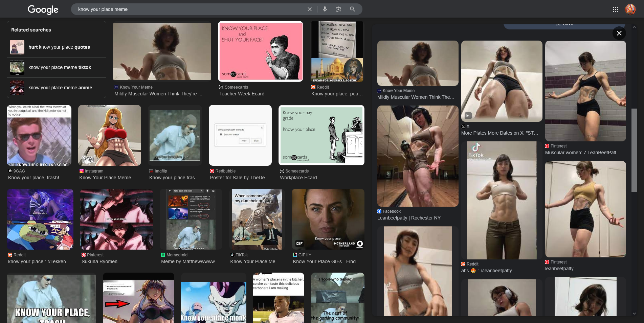The width and height of the screenshot is (644, 323).
Task: Click 'Muscular women: 7 LeanBeefPatt…' Pinterest title
Action: pos(583,153)
